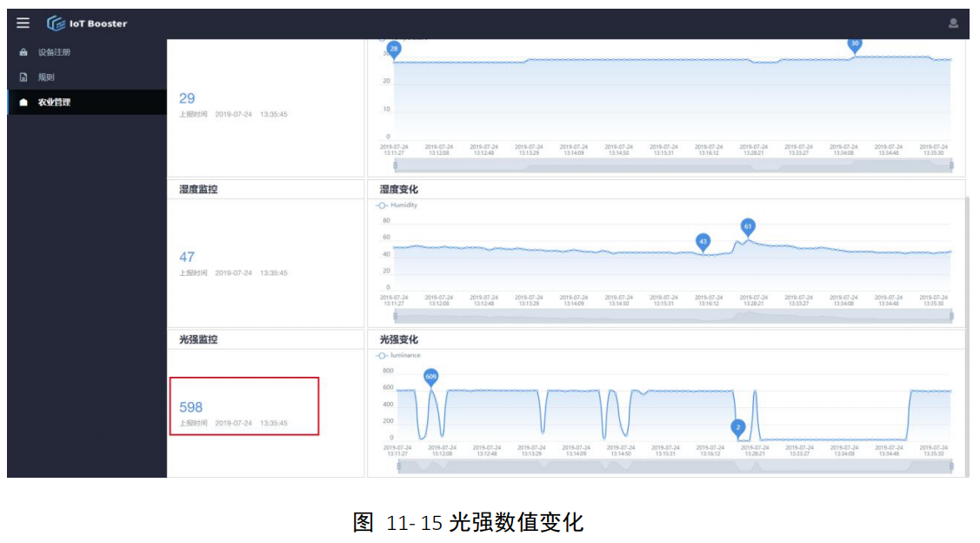This screenshot has width=980, height=543.
Task: Go to 设备注册 in the sidebar
Action: [54, 52]
